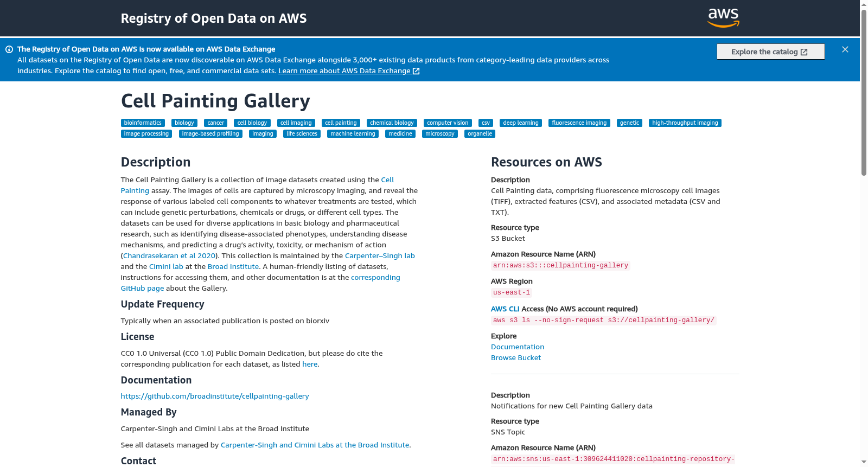Open the Broad Institute link
This screenshot has height=467, width=868.
[233, 267]
